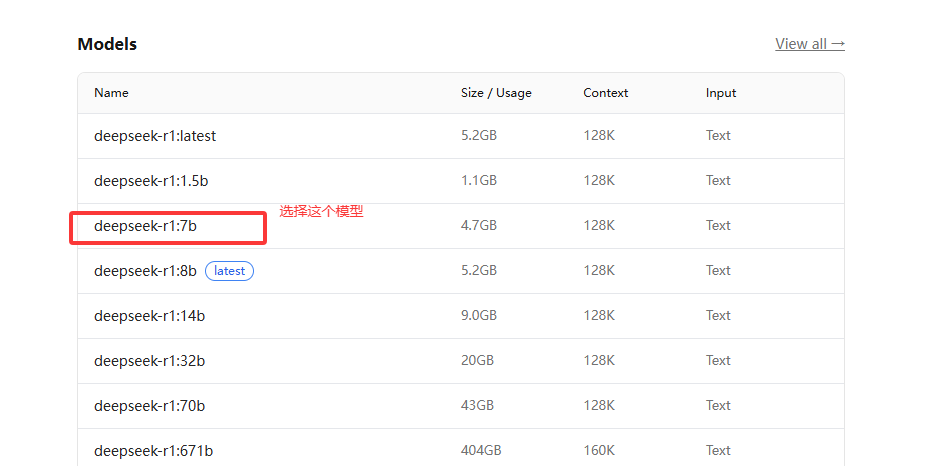The image size is (942, 466).
Task: Click the Input column header
Action: (x=721, y=93)
